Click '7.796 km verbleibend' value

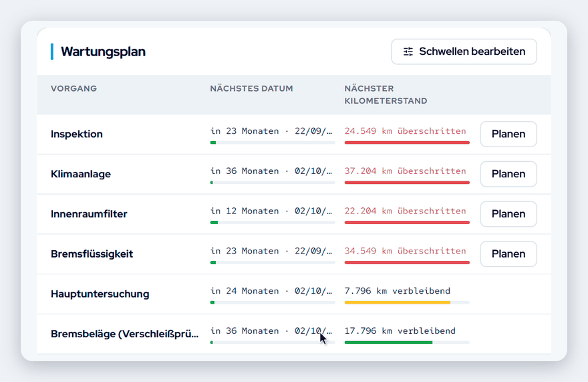point(398,291)
